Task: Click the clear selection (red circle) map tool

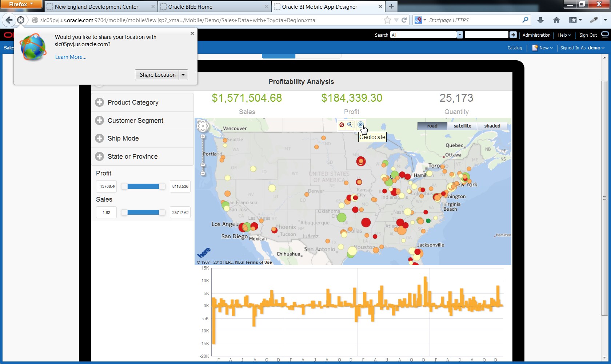Action: (342, 125)
